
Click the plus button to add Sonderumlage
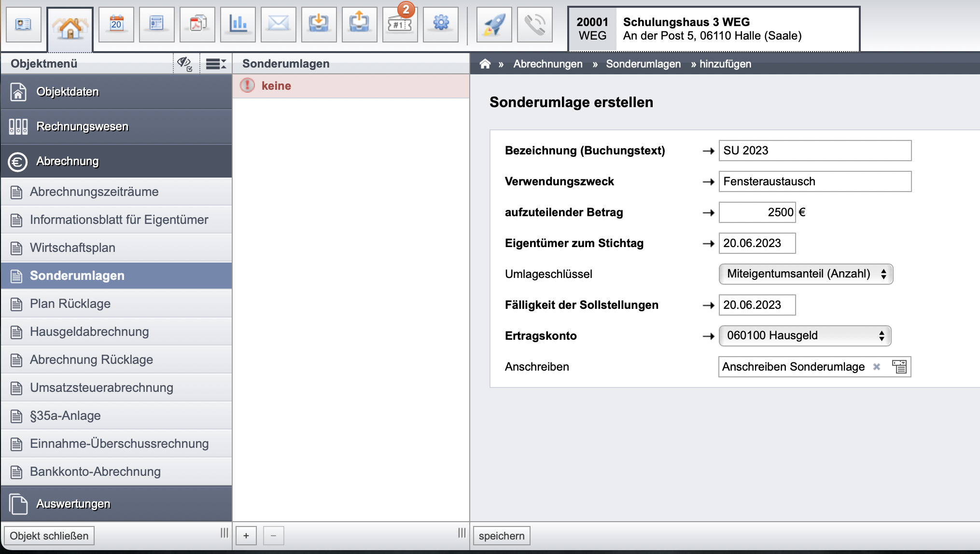pyautogui.click(x=246, y=536)
